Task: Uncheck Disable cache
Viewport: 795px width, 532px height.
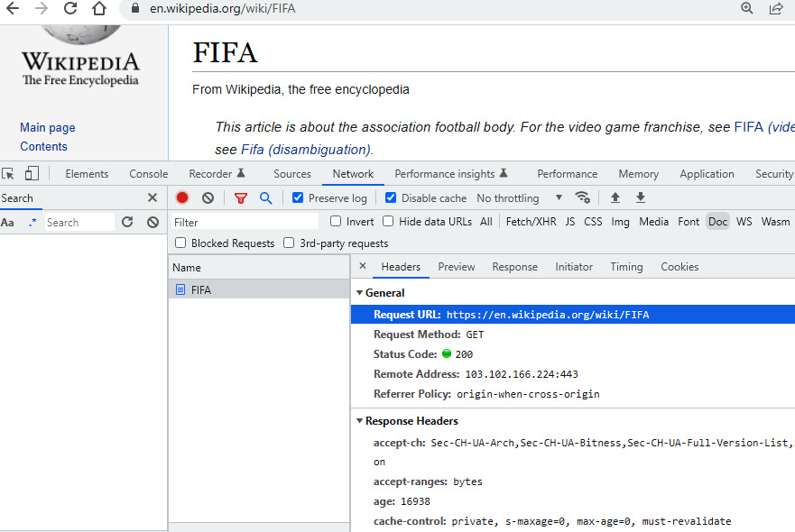Action: [x=391, y=197]
